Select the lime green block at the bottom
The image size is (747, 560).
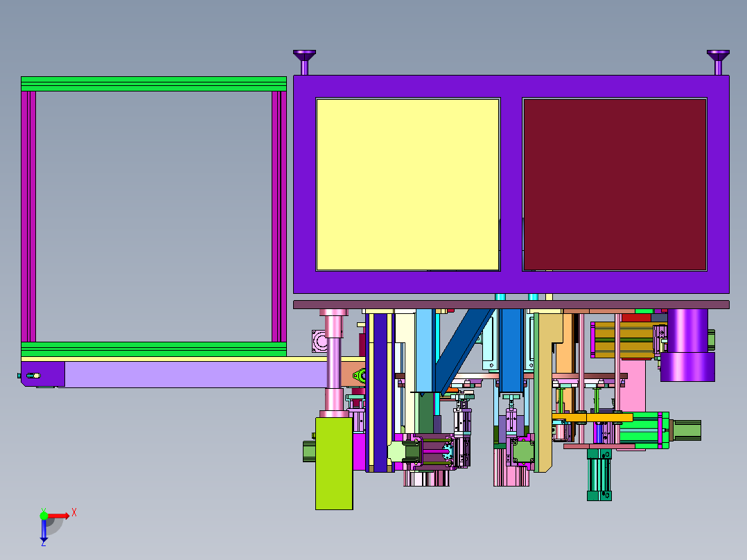[334, 464]
